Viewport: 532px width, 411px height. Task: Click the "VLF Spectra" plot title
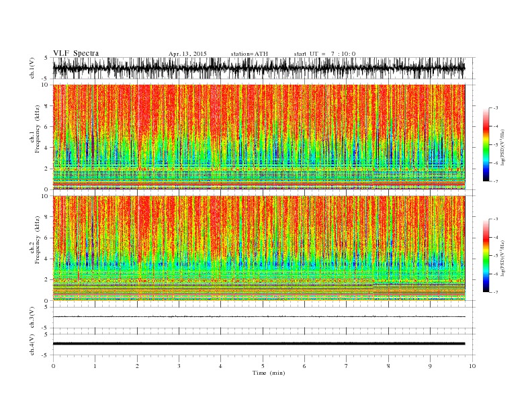coord(76,53)
